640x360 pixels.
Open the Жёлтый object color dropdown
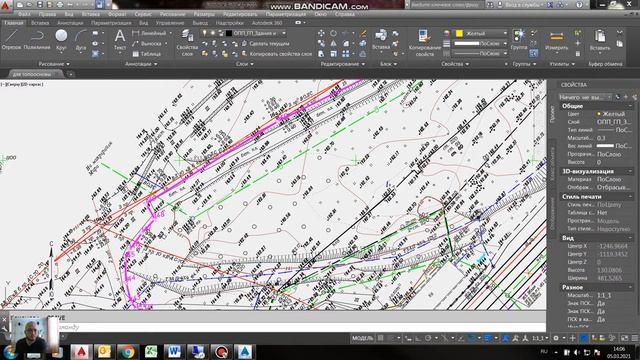[x=505, y=33]
